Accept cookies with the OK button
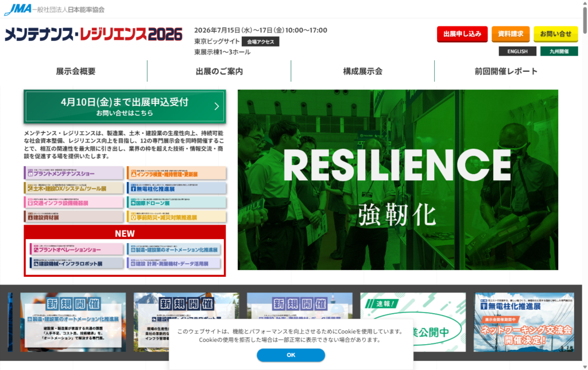588x370 pixels. pos(291,355)
